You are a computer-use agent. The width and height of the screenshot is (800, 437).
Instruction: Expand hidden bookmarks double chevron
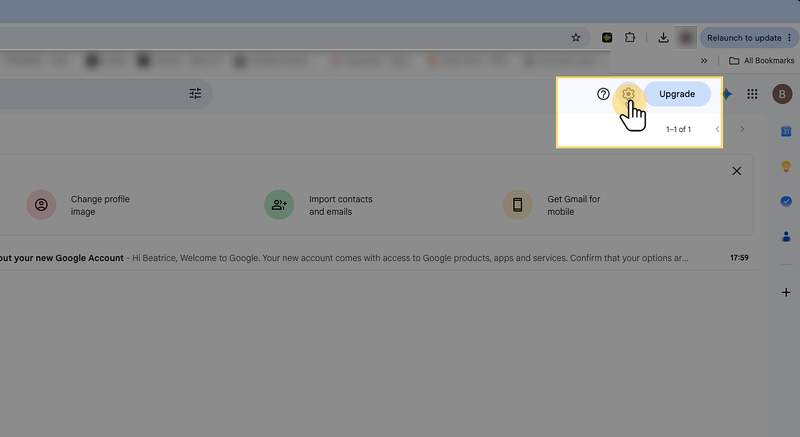pyautogui.click(x=704, y=61)
